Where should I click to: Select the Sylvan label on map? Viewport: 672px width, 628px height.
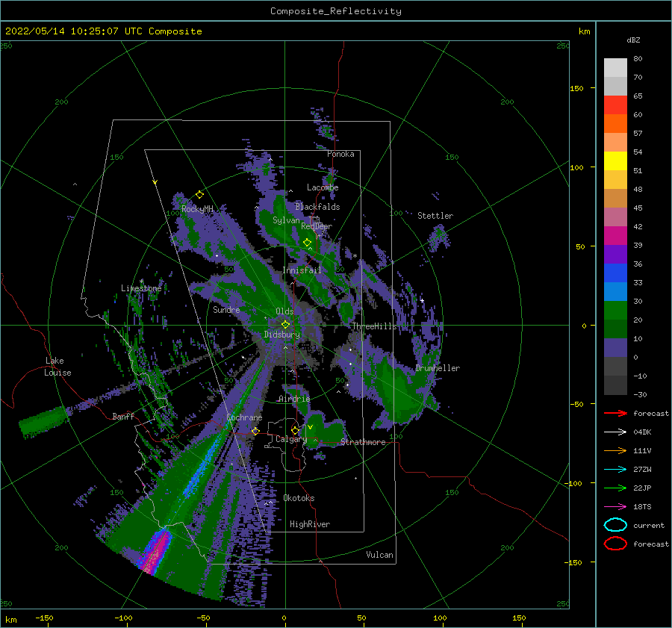[286, 220]
